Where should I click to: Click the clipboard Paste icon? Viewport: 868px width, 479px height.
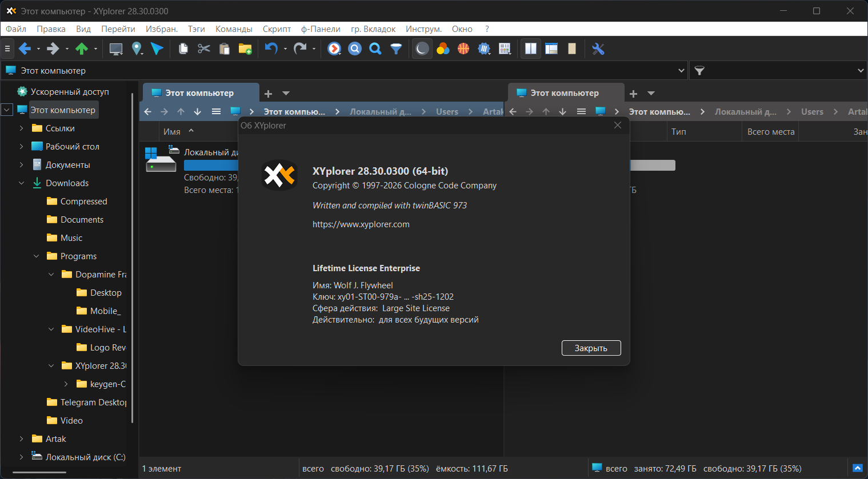tap(225, 49)
